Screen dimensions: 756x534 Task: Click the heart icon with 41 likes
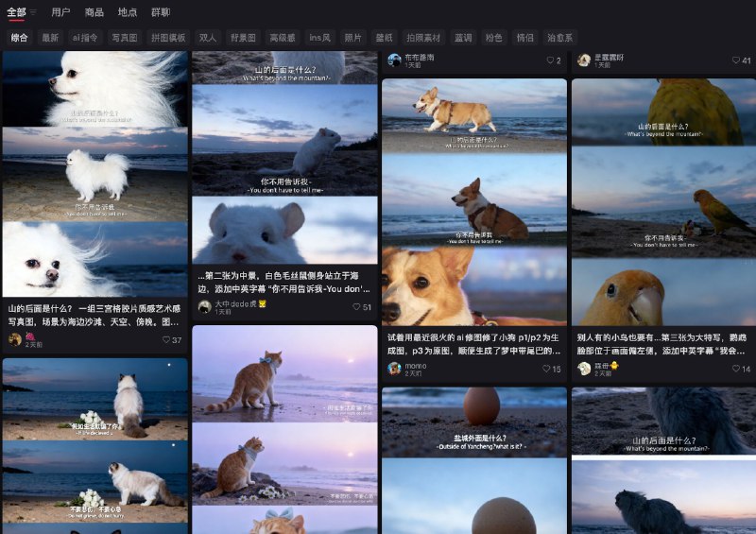735,60
